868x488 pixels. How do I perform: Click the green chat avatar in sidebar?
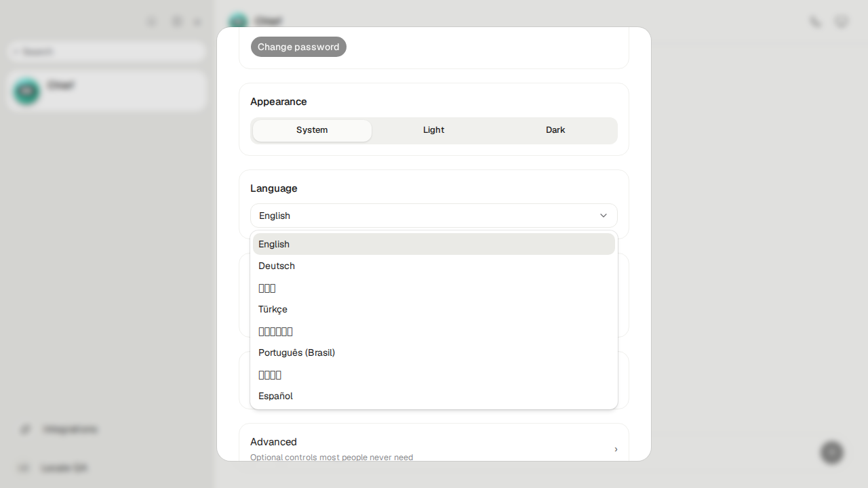click(27, 91)
